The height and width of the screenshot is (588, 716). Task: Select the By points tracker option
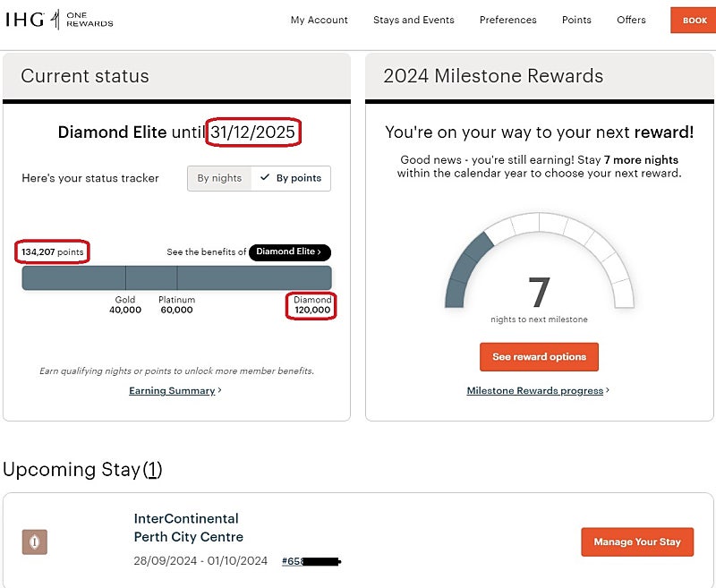(291, 178)
